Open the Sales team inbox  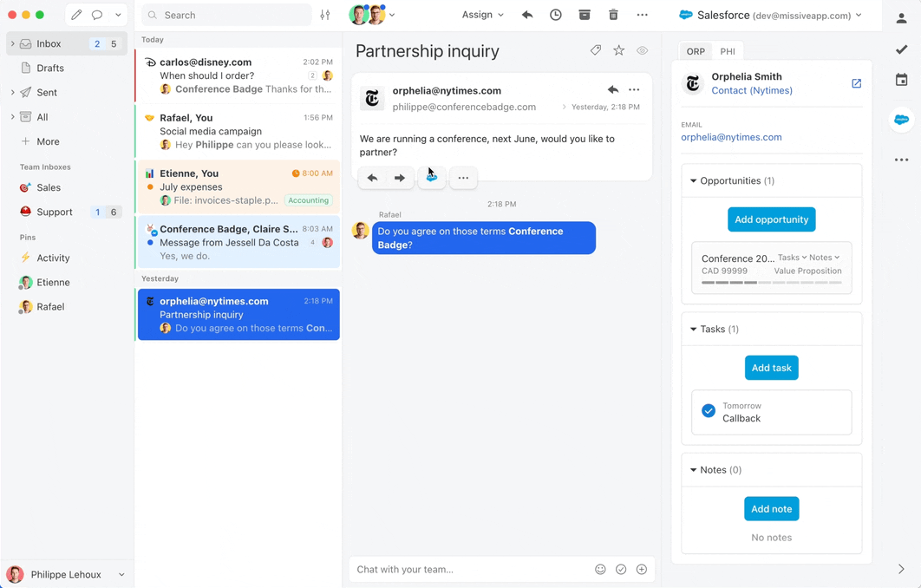coord(49,187)
